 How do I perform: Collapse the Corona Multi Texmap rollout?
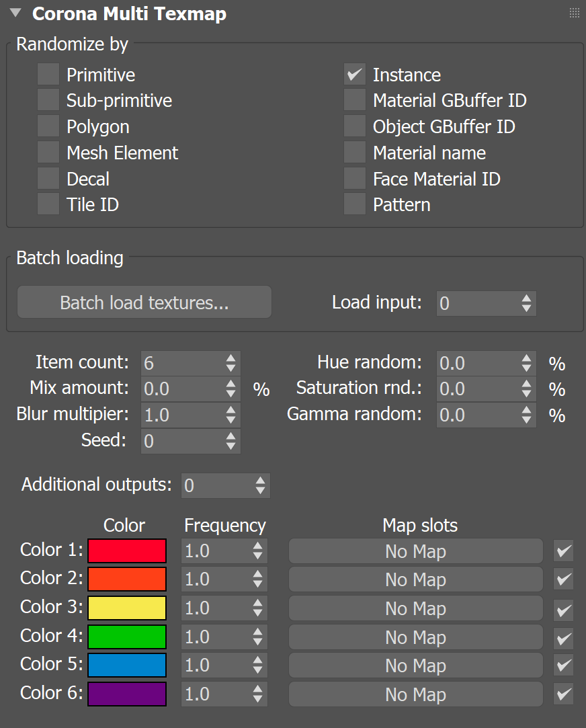click(15, 13)
